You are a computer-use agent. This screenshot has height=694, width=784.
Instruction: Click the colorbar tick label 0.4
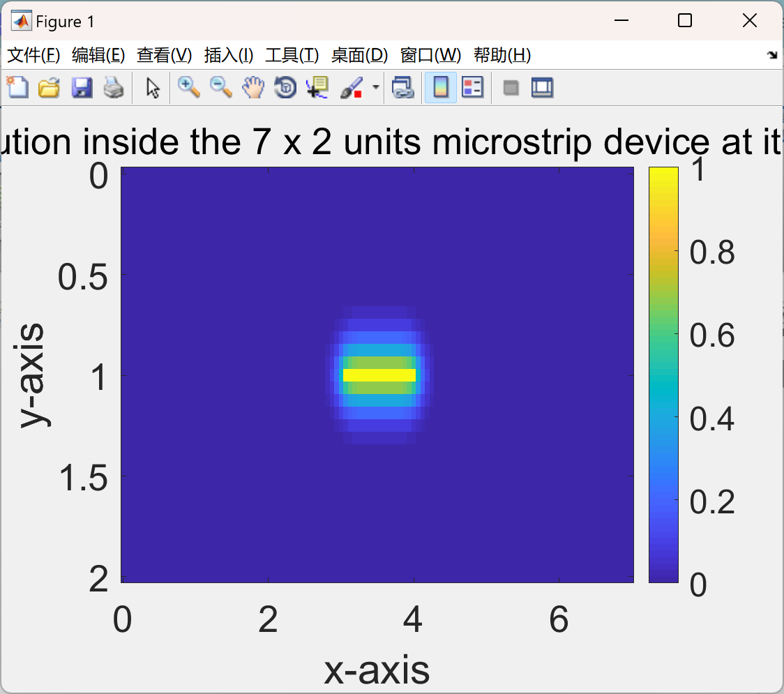[712, 418]
